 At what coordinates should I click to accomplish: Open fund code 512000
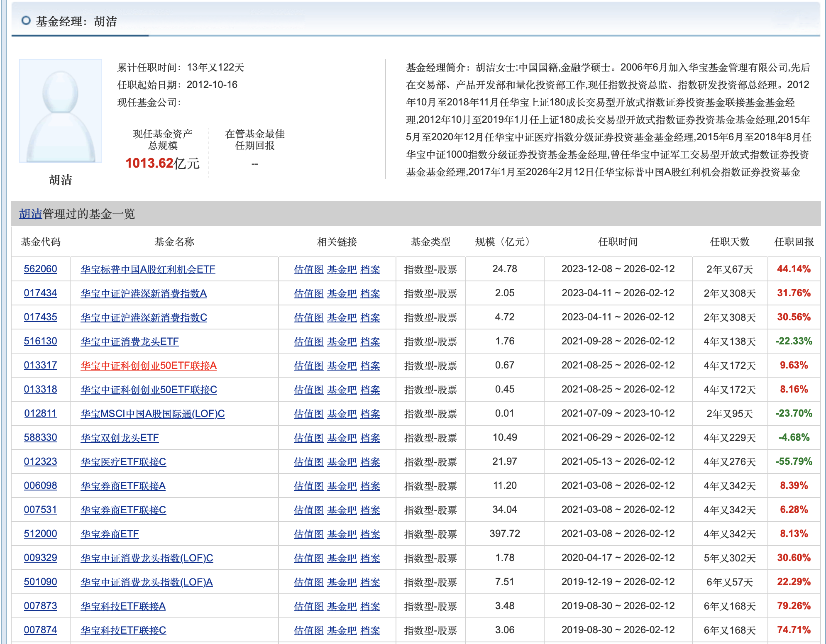click(x=40, y=534)
